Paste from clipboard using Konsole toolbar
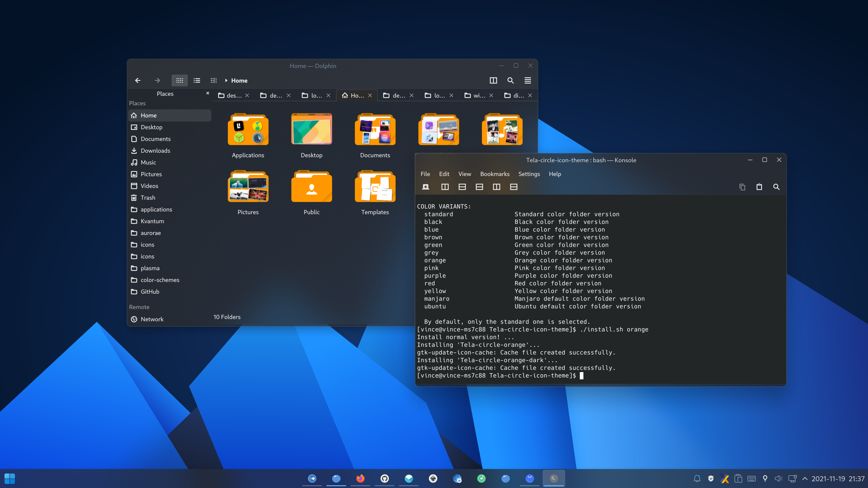The image size is (868, 488). pyautogui.click(x=759, y=187)
